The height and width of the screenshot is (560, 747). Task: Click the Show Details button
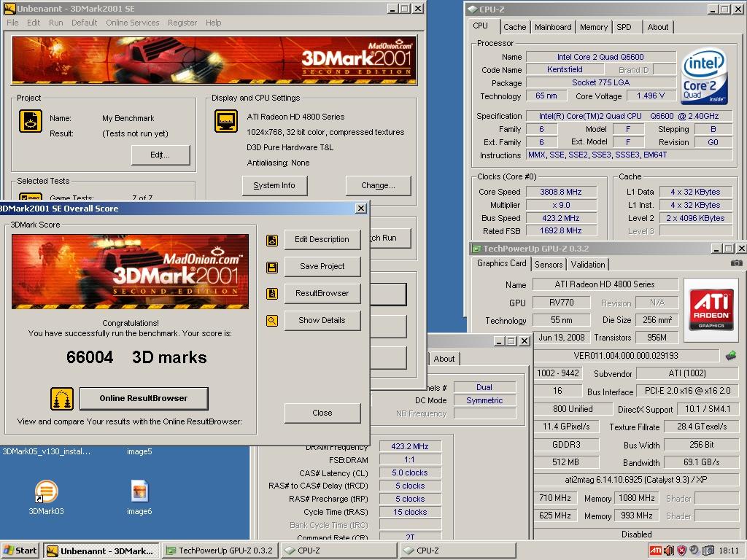322,321
